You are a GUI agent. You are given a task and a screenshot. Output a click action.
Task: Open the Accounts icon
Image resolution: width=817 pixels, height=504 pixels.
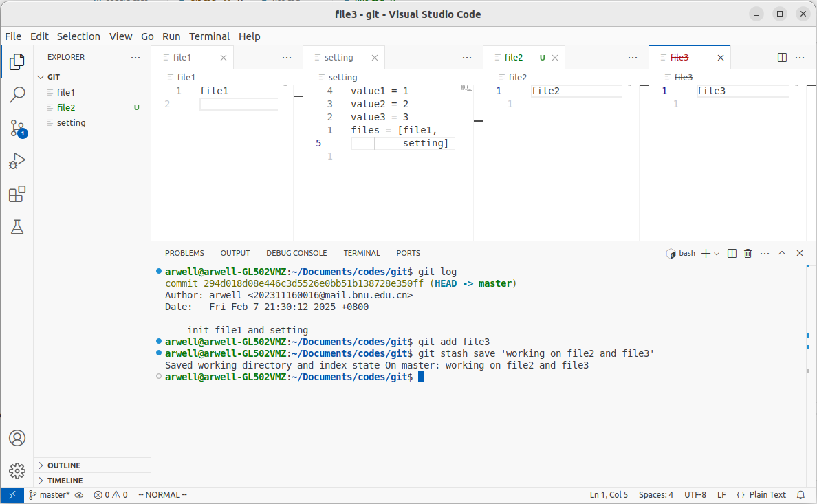(x=17, y=438)
